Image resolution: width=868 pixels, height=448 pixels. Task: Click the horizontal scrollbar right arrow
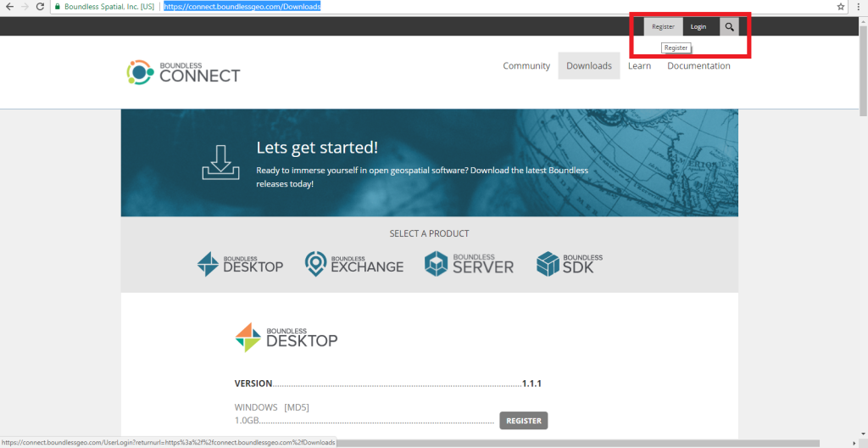coord(854,442)
